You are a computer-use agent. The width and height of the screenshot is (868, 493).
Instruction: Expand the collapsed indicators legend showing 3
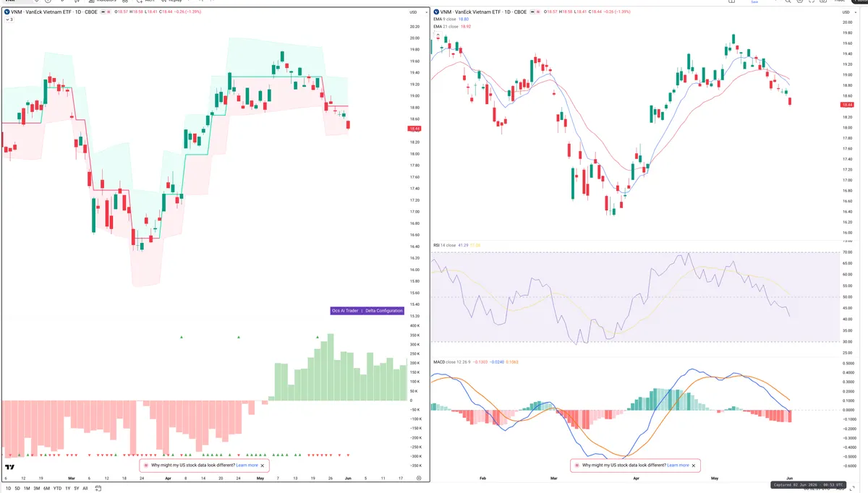coord(9,20)
